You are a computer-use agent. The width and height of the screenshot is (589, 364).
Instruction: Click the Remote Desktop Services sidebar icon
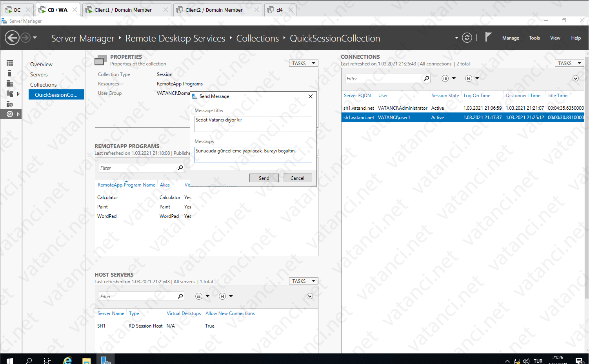[x=10, y=114]
